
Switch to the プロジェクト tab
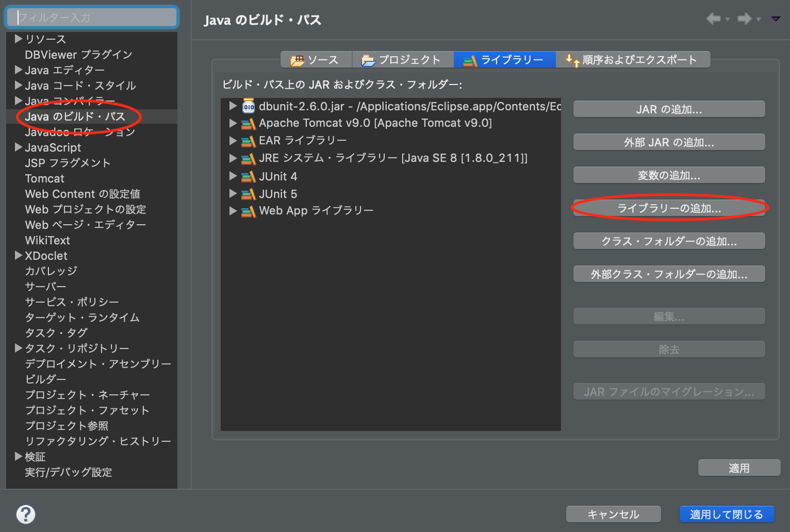point(403,60)
